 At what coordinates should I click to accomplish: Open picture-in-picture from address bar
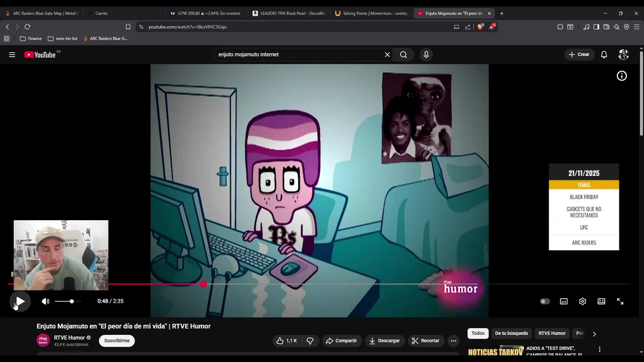(x=456, y=27)
